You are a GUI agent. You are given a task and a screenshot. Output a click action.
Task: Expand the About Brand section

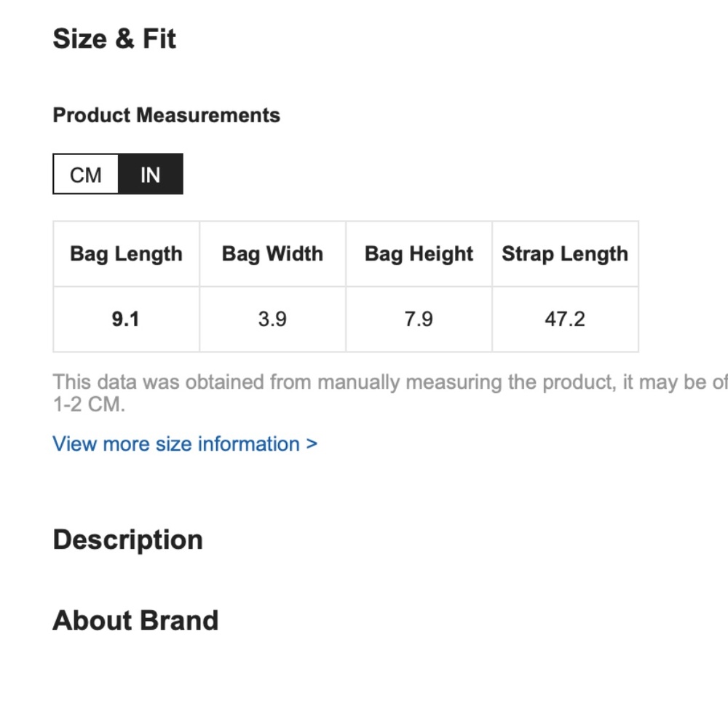click(135, 620)
